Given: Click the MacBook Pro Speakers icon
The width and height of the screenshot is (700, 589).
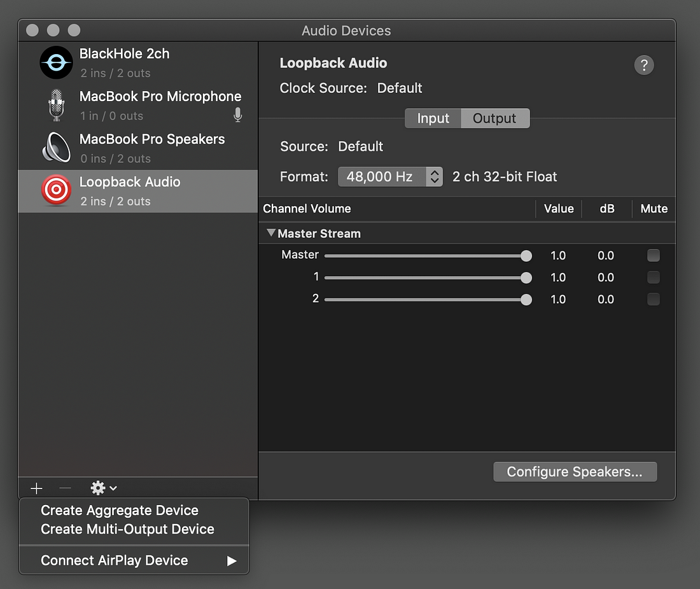Looking at the screenshot, I should pyautogui.click(x=56, y=148).
